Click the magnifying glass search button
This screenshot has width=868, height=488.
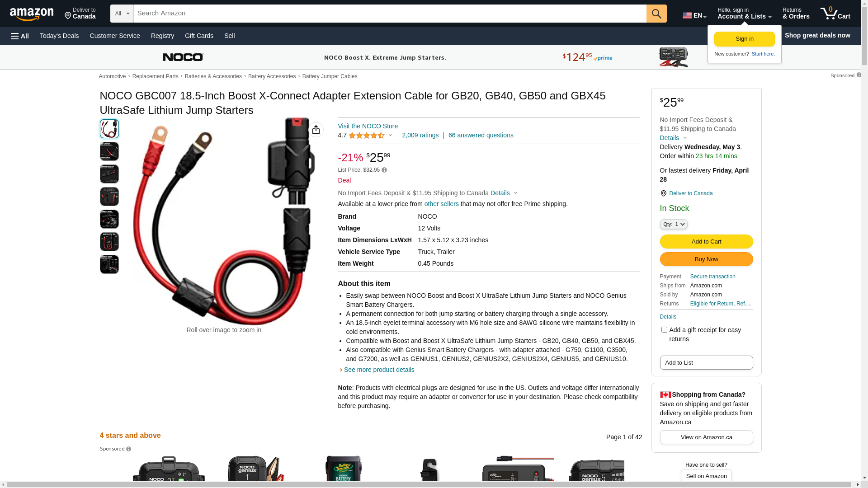click(656, 14)
